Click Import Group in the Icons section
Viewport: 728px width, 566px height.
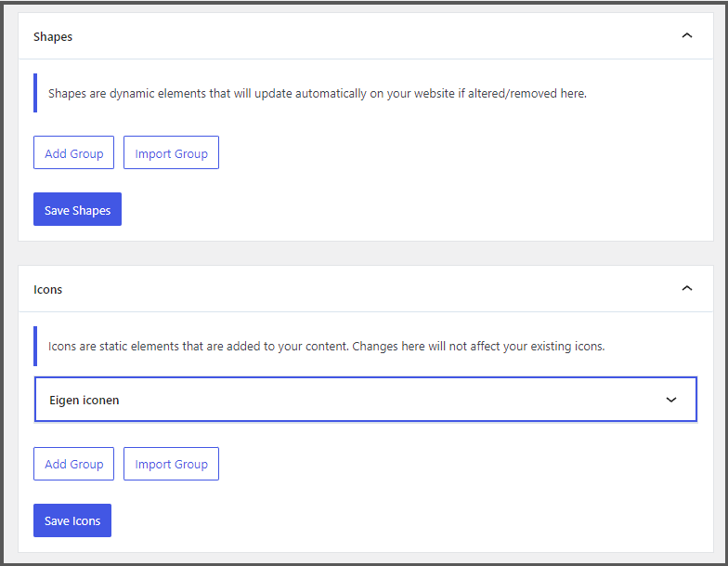[171, 464]
